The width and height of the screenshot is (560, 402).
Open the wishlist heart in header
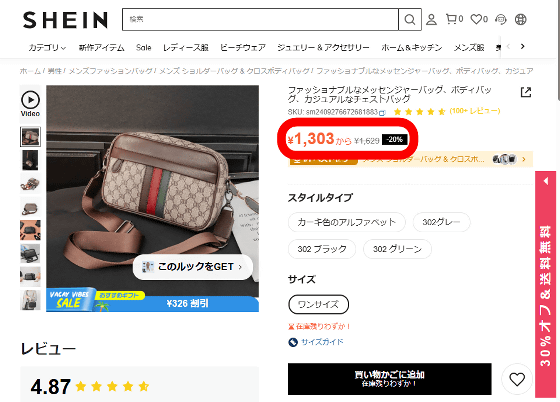pos(479,19)
